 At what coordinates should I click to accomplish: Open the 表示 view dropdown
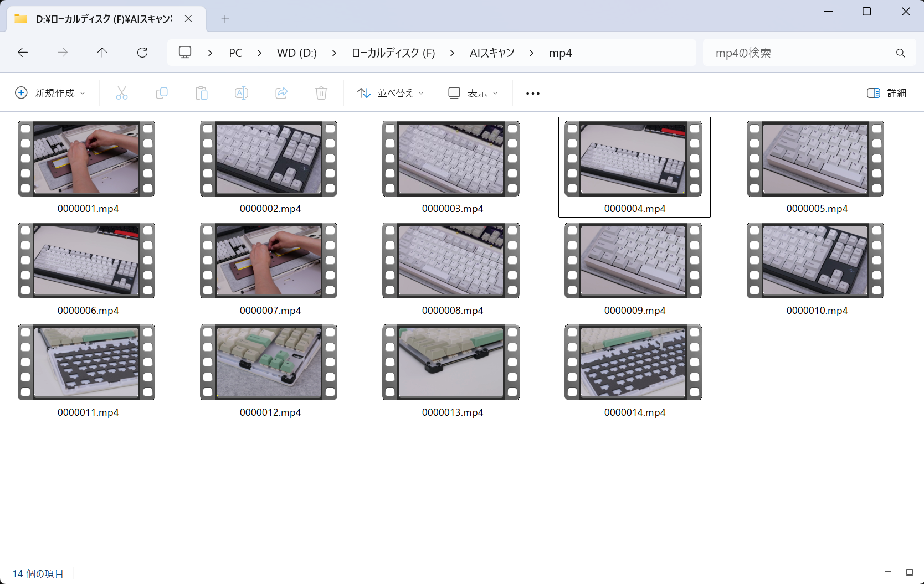(x=473, y=93)
